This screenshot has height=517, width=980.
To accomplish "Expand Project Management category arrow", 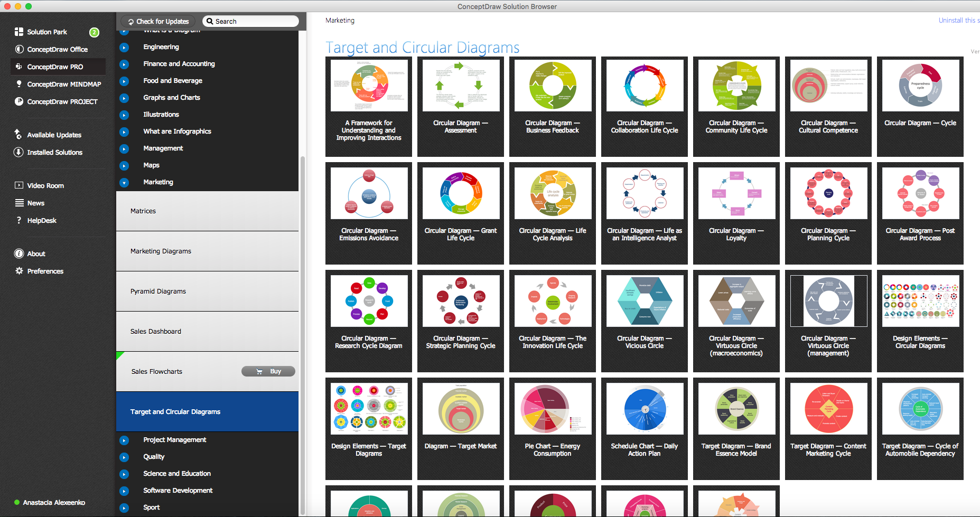I will tap(124, 440).
